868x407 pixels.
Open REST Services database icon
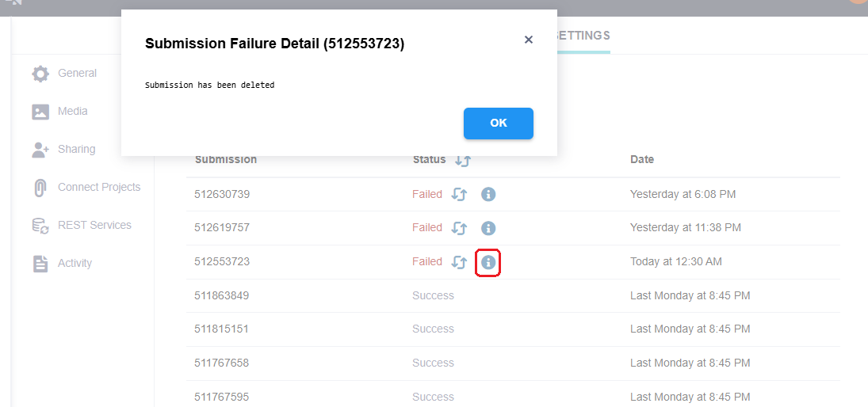pyautogui.click(x=40, y=226)
